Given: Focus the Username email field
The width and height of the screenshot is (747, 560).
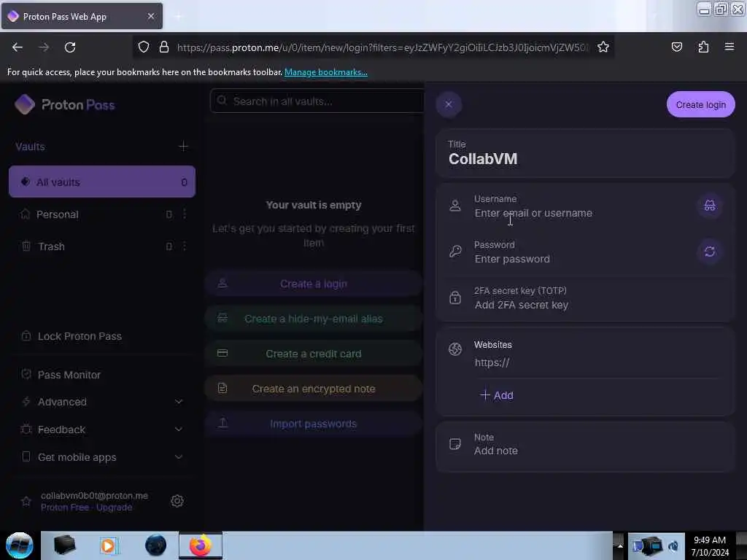Looking at the screenshot, I should coord(581,213).
